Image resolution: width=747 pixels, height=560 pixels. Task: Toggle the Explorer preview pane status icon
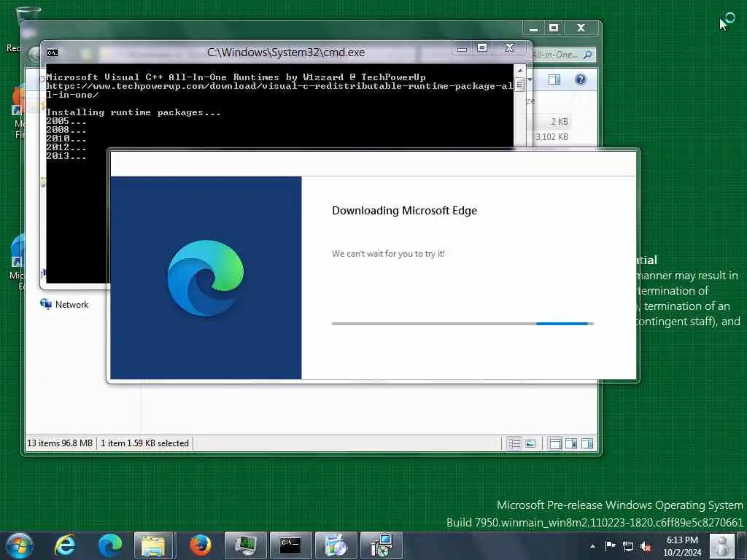pyautogui.click(x=587, y=444)
